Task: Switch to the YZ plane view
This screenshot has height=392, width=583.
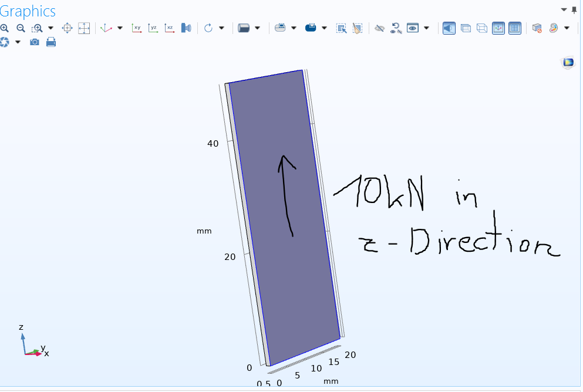Action: tap(153, 28)
